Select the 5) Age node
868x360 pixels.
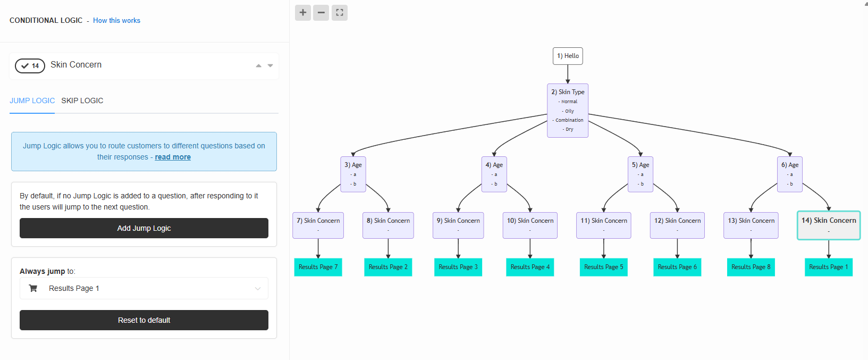point(641,174)
